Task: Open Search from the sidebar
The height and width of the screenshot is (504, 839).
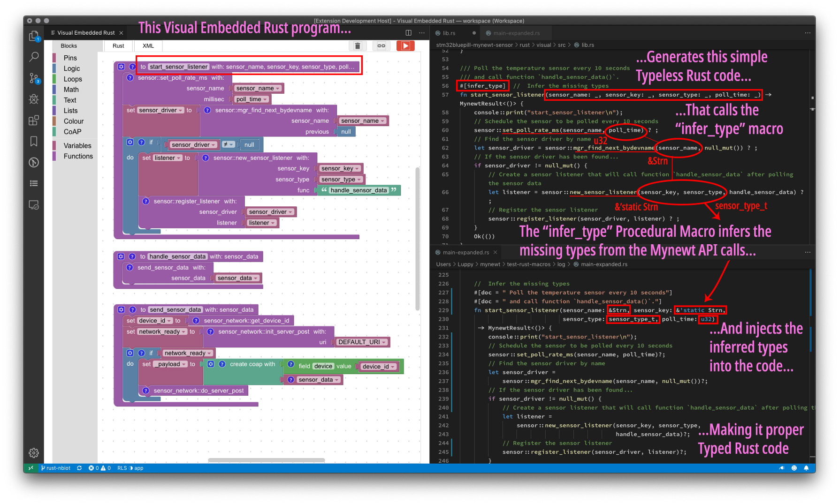Action: point(33,57)
